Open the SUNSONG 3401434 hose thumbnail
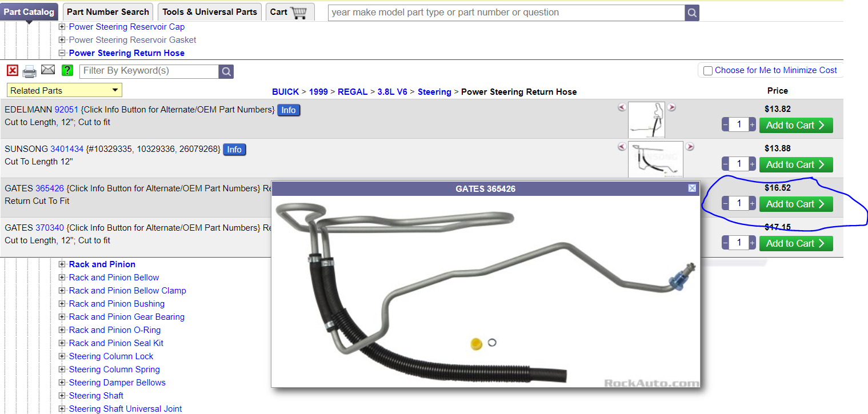 (x=655, y=159)
